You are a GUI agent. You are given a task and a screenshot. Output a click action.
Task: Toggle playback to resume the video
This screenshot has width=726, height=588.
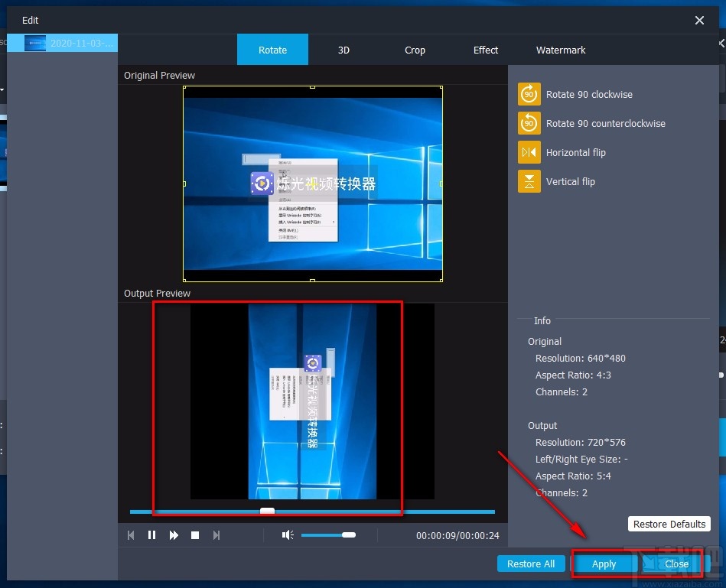[x=152, y=535]
